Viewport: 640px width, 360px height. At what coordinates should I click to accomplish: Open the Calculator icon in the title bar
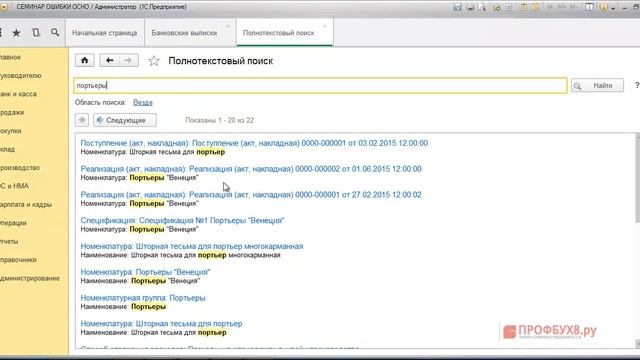(x=523, y=7)
